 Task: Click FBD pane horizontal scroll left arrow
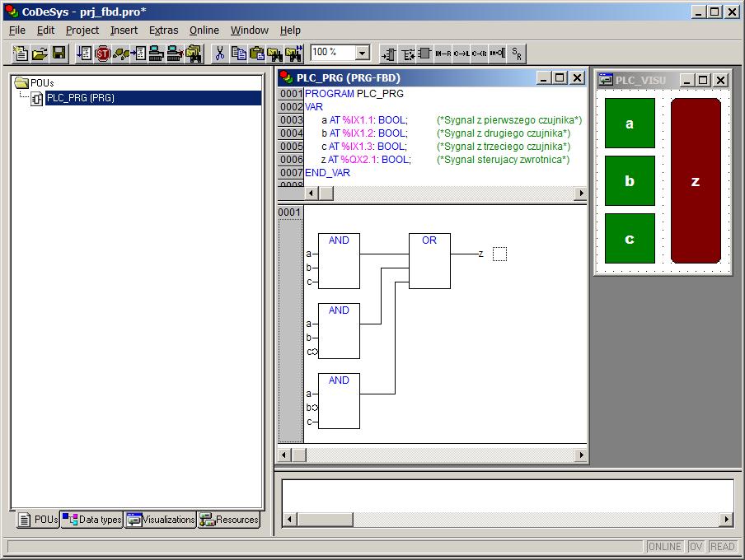(283, 455)
